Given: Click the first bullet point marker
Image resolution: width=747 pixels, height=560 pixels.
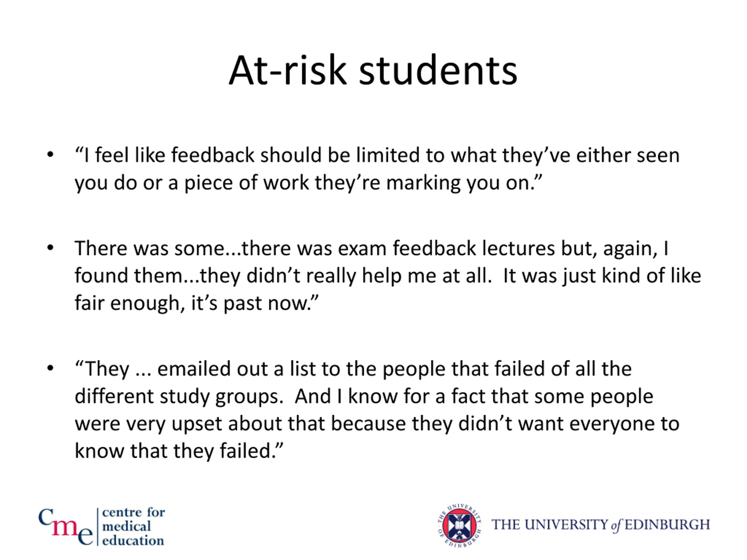Looking at the screenshot, I should 50,155.
